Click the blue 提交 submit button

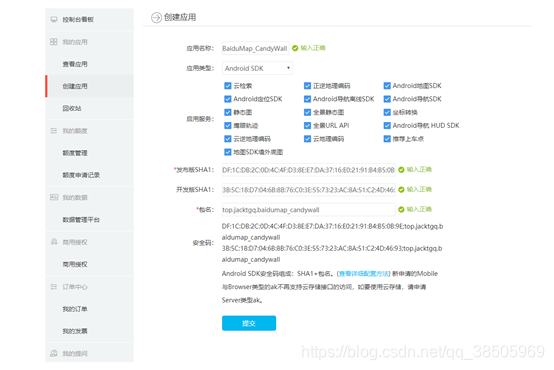[x=249, y=323]
